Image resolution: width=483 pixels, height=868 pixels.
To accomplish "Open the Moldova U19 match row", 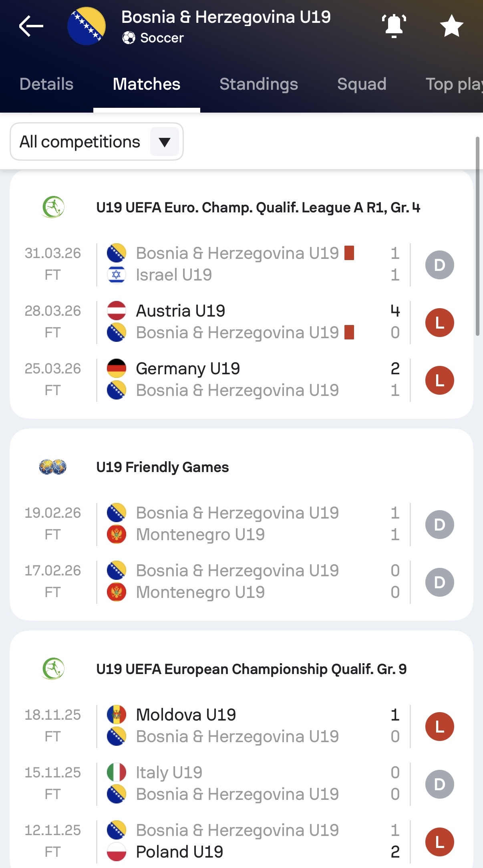I will (x=241, y=726).
